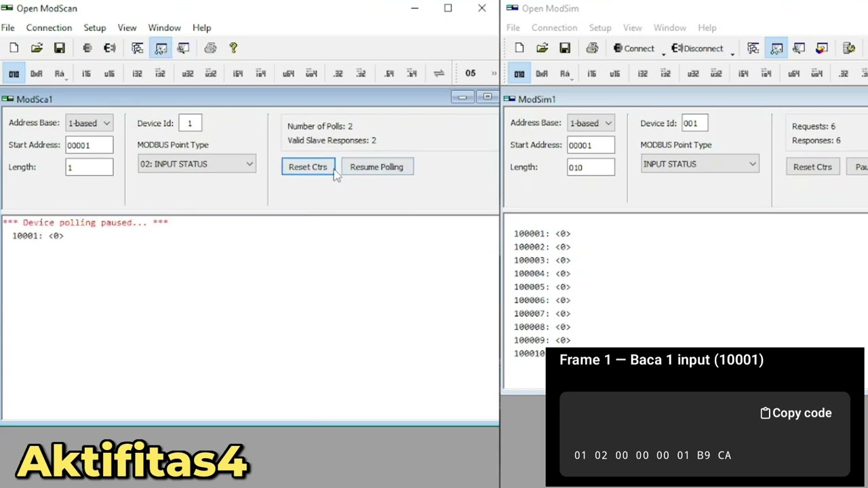Click Copy code in the overlay
This screenshot has height=488, width=868.
pyautogui.click(x=795, y=413)
